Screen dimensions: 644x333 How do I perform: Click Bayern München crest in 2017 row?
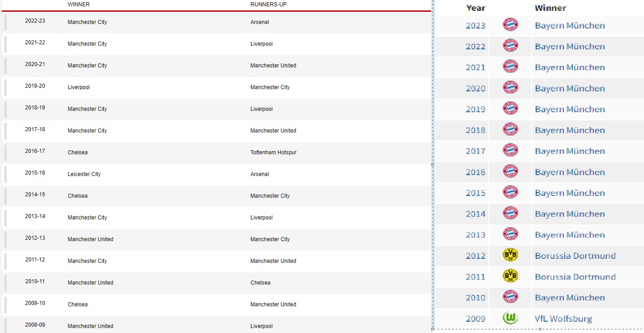pyautogui.click(x=510, y=150)
